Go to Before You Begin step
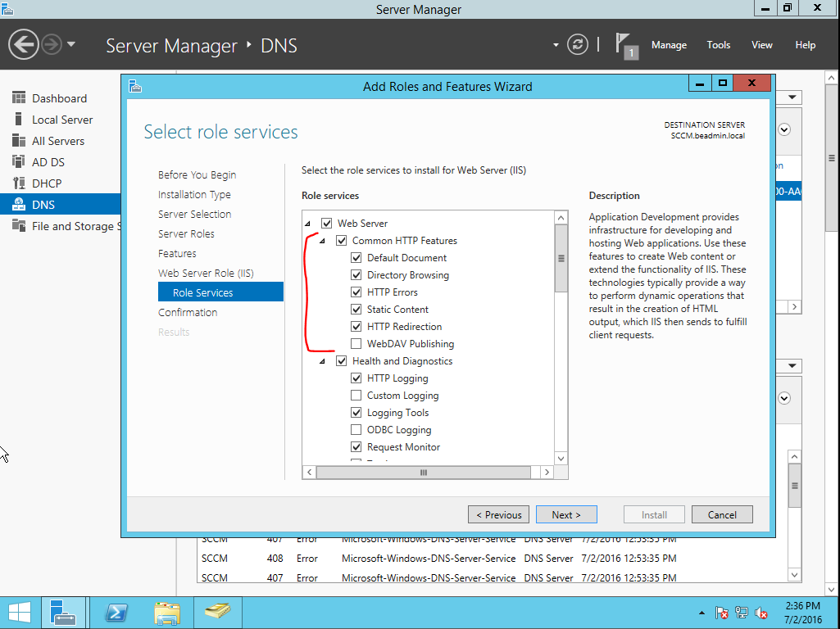 coord(198,175)
